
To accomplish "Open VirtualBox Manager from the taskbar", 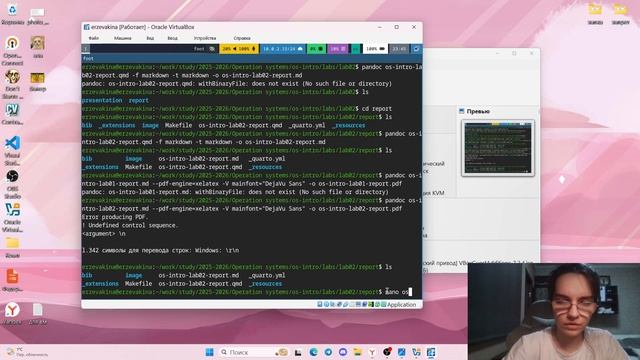I will pos(416,352).
